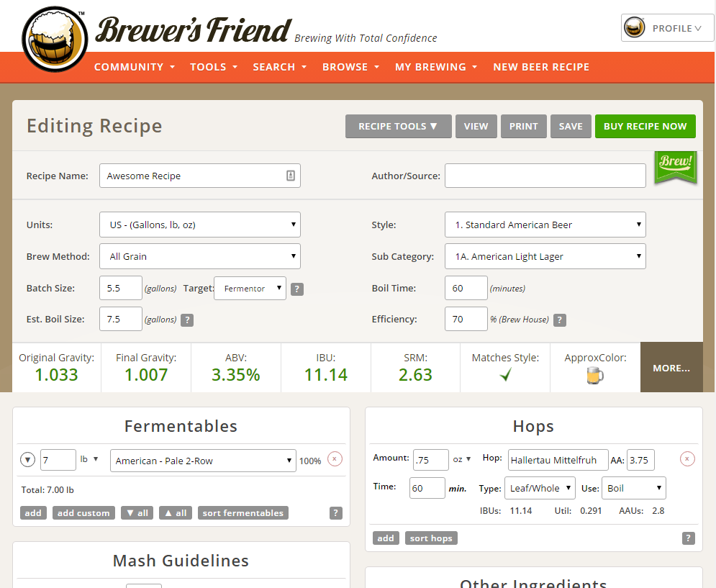Click the Boil Time input field
716x588 pixels.
(x=466, y=288)
